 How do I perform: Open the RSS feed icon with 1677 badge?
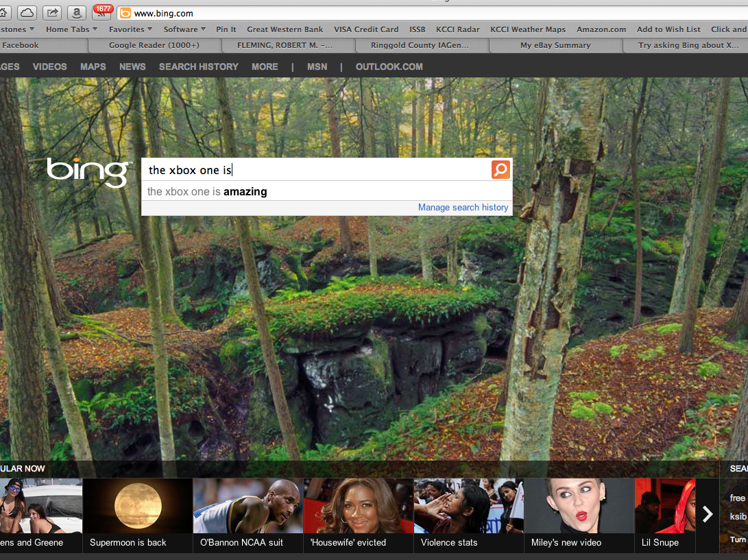[x=101, y=12]
